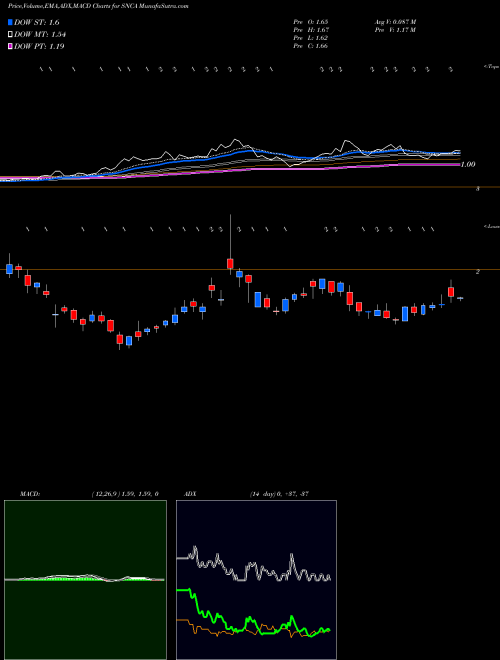Click the 1.00 price label on EMA chart
This screenshot has height=660, width=500.
[x=468, y=165]
